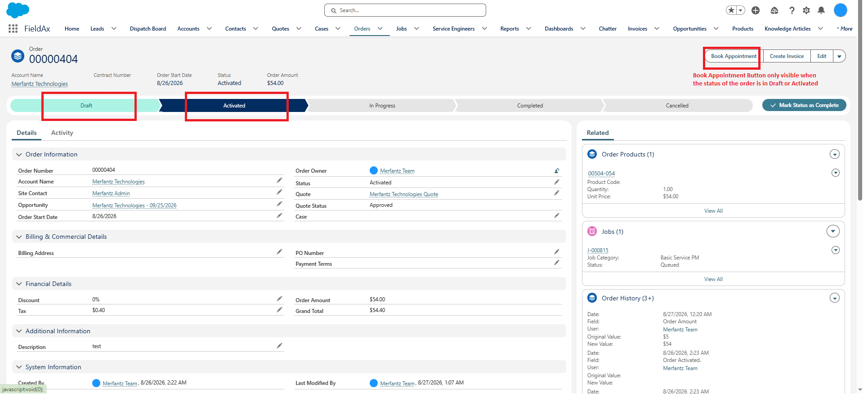Expand the Orders nav tab chevron
This screenshot has width=868, height=402.
pos(380,29)
